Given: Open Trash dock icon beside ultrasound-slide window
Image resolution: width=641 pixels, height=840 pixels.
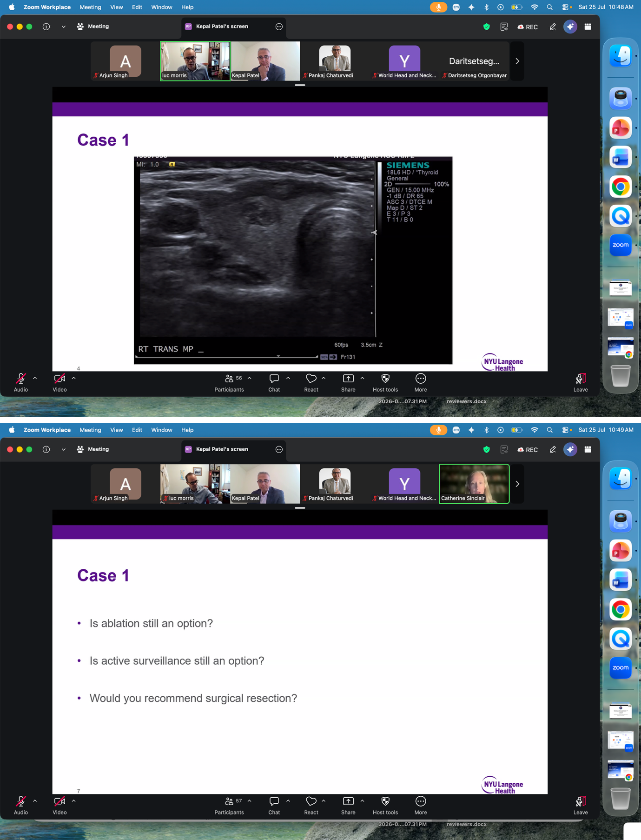Looking at the screenshot, I should (621, 376).
